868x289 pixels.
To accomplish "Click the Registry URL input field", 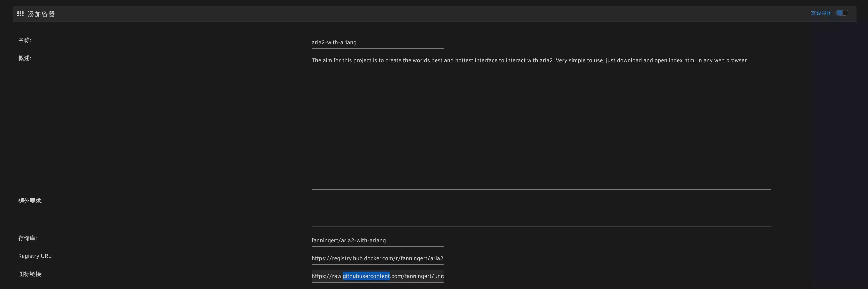I will (377, 258).
